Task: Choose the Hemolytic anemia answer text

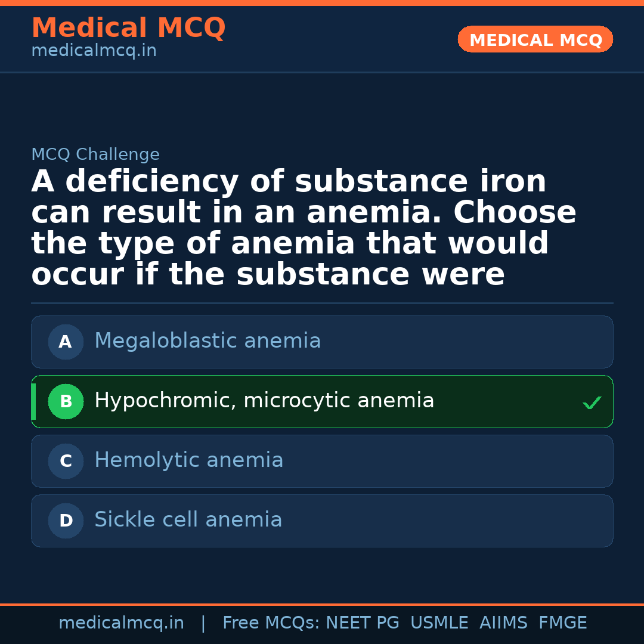Action: [x=188, y=460]
